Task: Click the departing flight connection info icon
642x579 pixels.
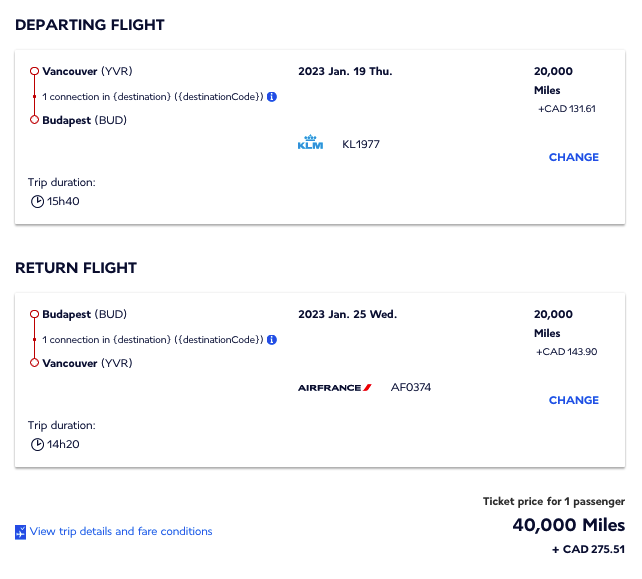Action: pos(272,97)
